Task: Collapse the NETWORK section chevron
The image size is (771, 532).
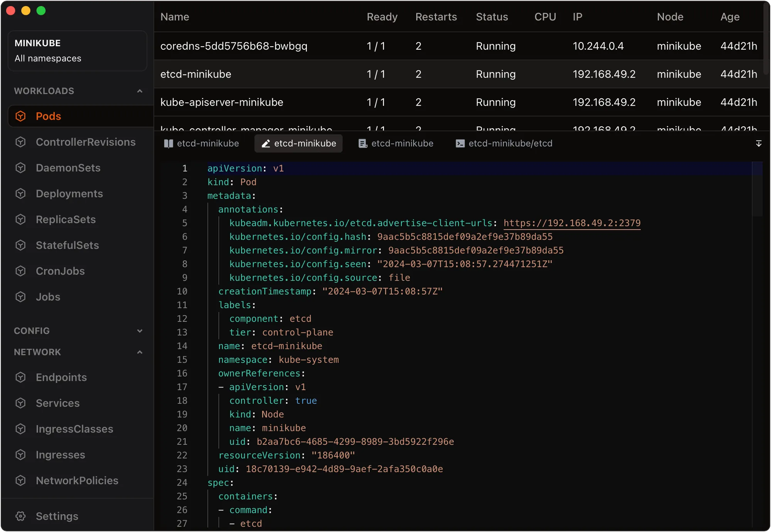Action: [140, 352]
